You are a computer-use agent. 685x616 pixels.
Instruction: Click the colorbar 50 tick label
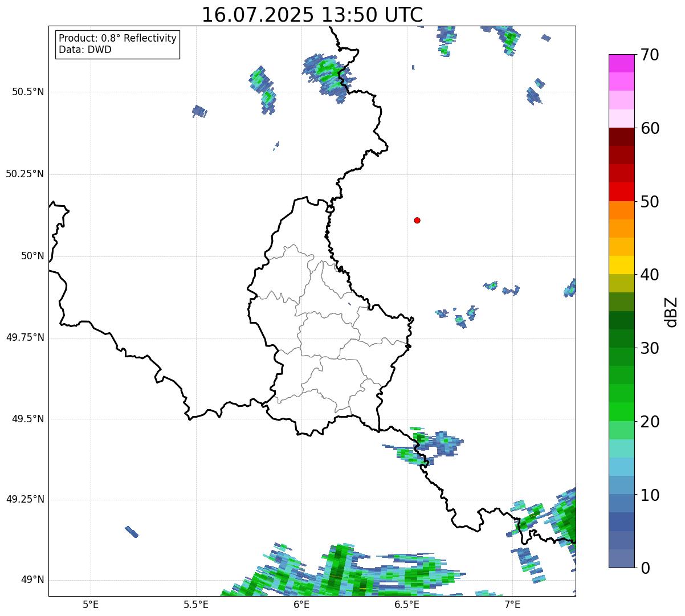[650, 202]
